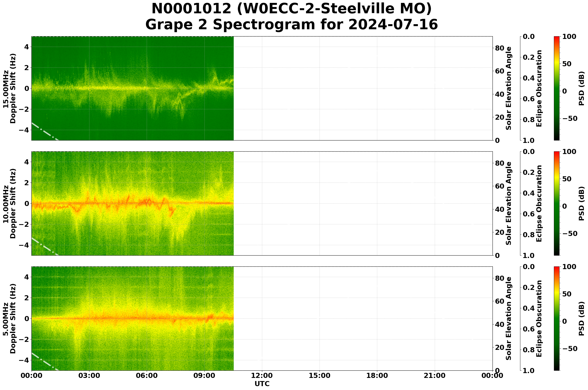Select the 5.00MHz panel PSD colorbar
The width and height of the screenshot is (588, 390).
pyautogui.click(x=557, y=319)
